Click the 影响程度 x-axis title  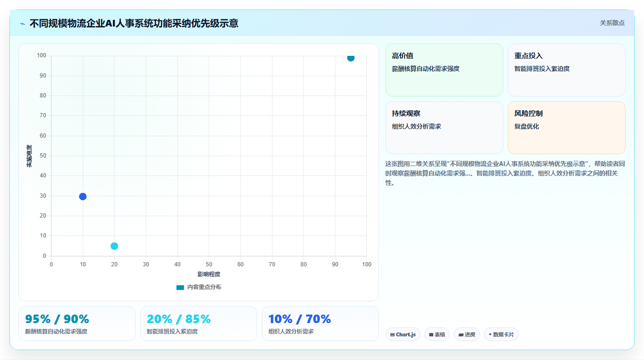(x=209, y=274)
